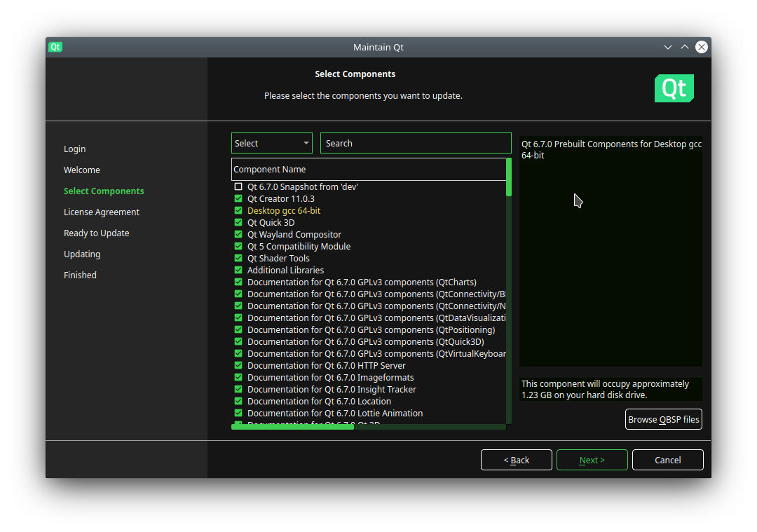
Task: Toggle the Desktop gcc 64-bit checkbox
Action: 238,210
